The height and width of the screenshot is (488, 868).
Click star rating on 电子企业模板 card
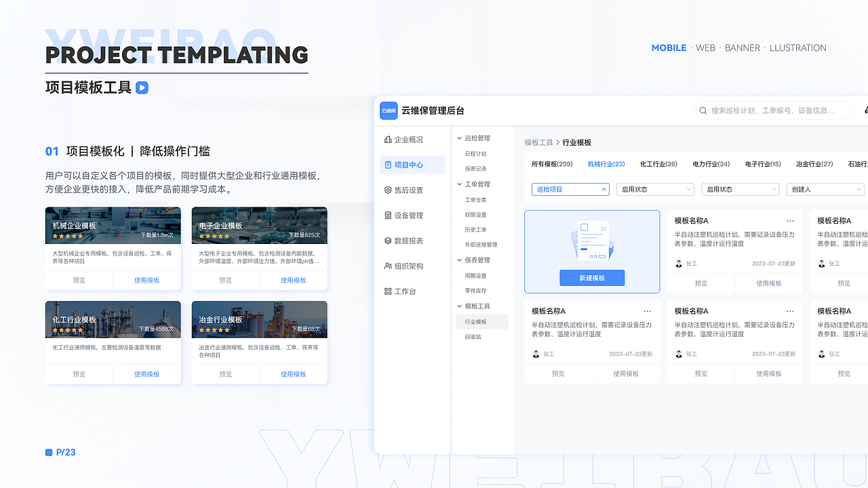[x=214, y=236]
